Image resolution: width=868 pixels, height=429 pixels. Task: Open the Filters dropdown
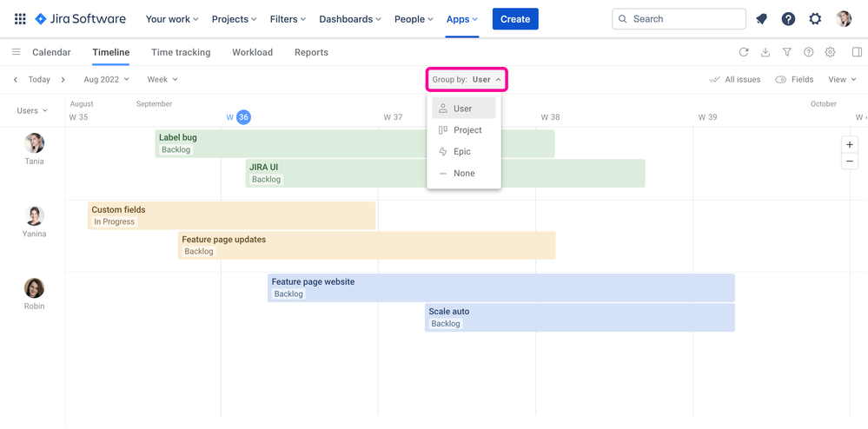pyautogui.click(x=288, y=19)
